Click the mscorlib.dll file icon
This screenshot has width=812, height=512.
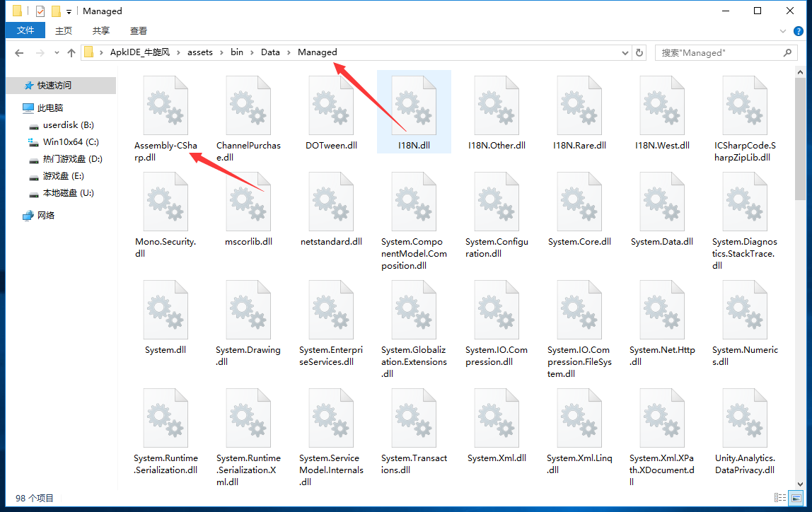[248, 202]
